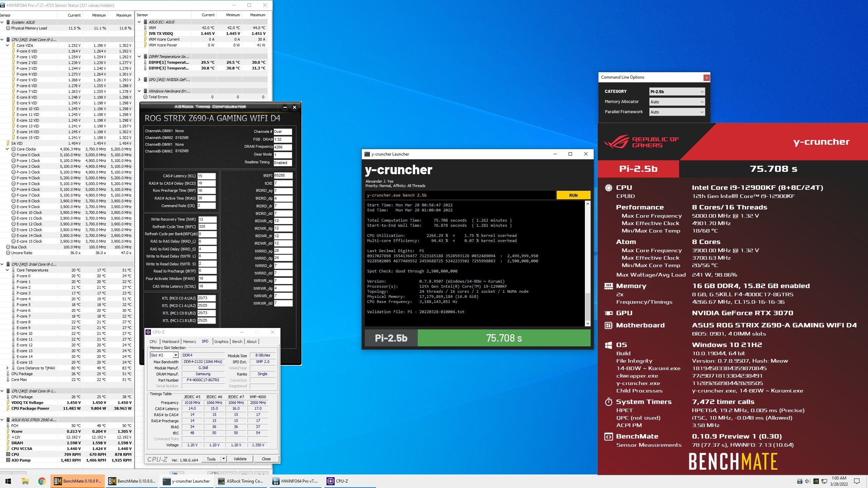
Task: Open the volume control in the tray
Action: pyautogui.click(x=807, y=481)
